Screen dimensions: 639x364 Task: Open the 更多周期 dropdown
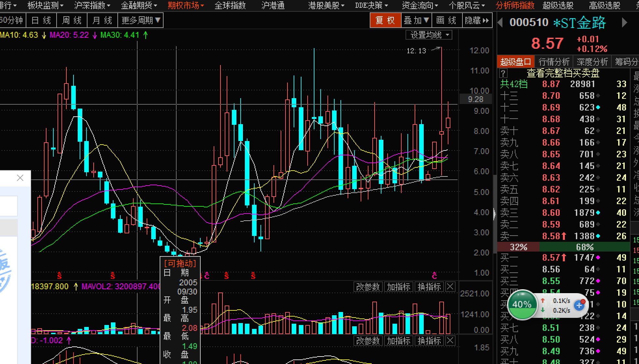coord(140,20)
